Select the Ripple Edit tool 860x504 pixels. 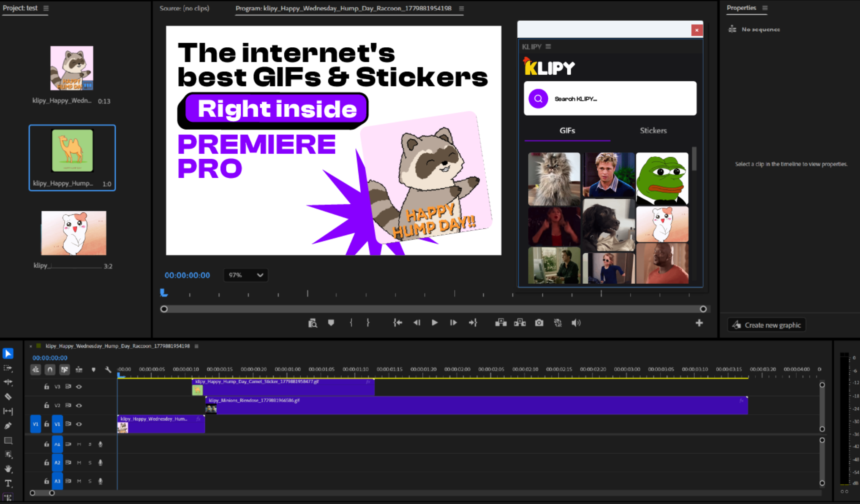tap(8, 382)
